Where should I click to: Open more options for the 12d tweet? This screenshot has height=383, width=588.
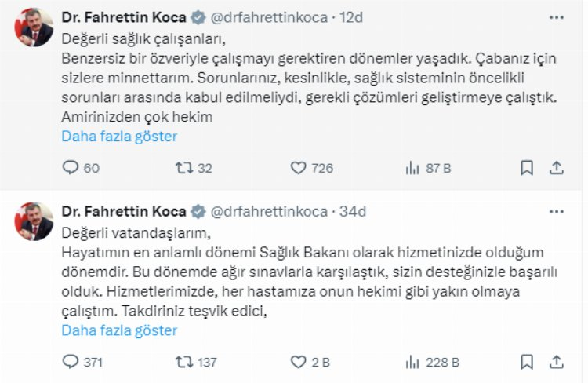556,18
